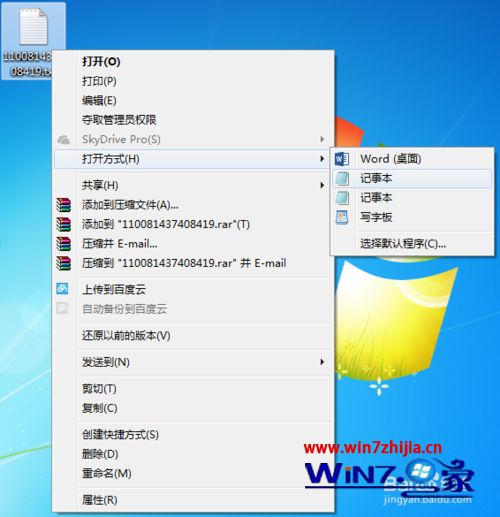Choose 压缩到 "110081437408419.rar" 并 E-mail
Viewport: 500px width, 517px height.
[x=193, y=263]
